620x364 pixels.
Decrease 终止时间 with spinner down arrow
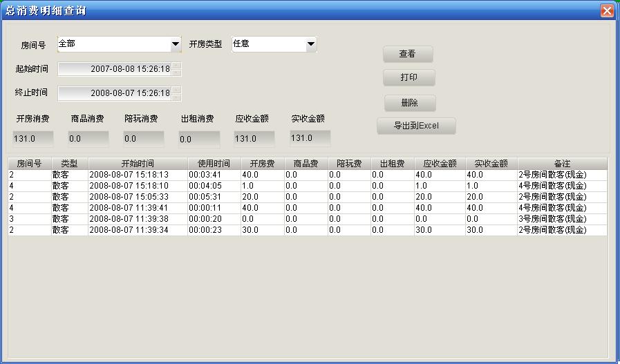coord(177,97)
